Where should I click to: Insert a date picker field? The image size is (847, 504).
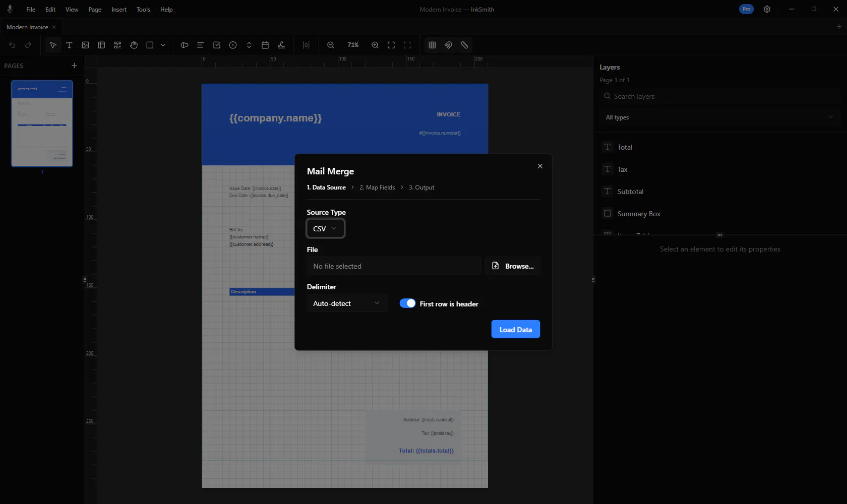(265, 45)
